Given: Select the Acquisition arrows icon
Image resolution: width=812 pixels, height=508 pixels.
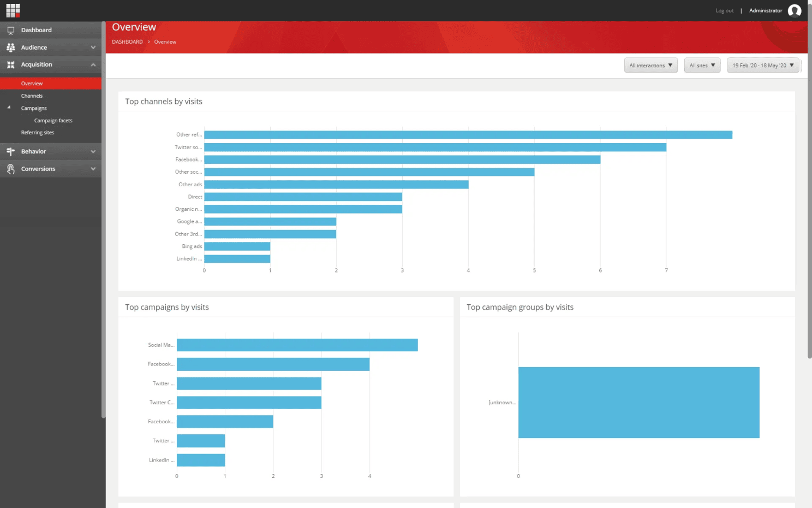Looking at the screenshot, I should [x=10, y=64].
